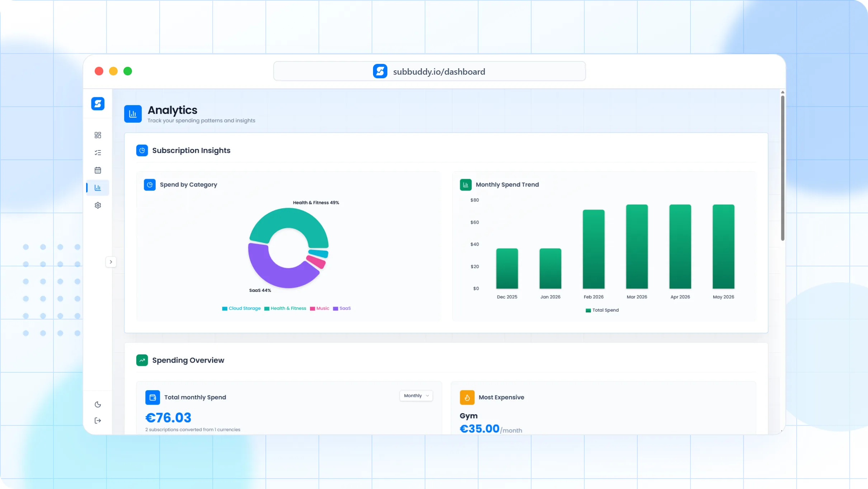Viewport: 868px width, 489px height.
Task: Click the logout icon in sidebar
Action: tap(98, 420)
